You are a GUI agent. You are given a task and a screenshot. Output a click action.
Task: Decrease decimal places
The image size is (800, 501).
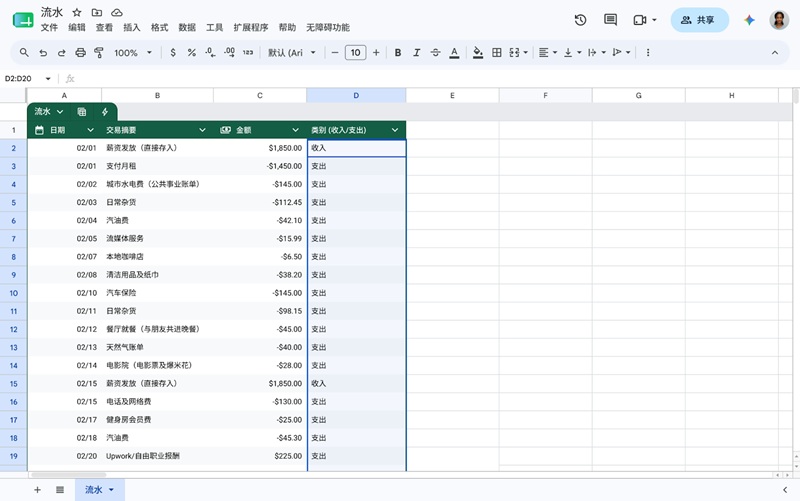pos(210,53)
